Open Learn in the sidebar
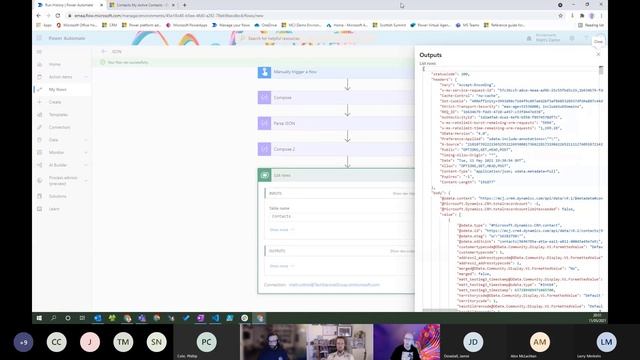This screenshot has width=640, height=360. click(x=54, y=209)
